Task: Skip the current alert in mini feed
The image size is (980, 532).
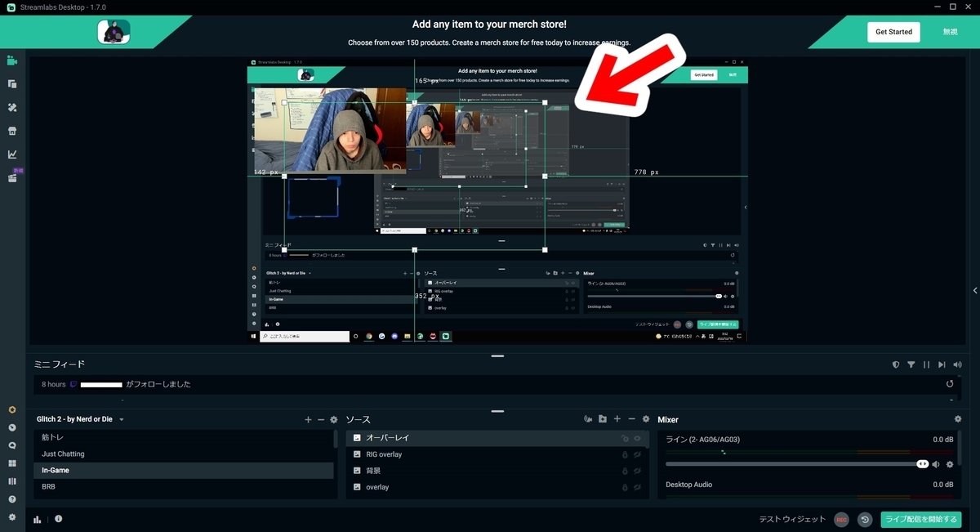Action: [942, 364]
